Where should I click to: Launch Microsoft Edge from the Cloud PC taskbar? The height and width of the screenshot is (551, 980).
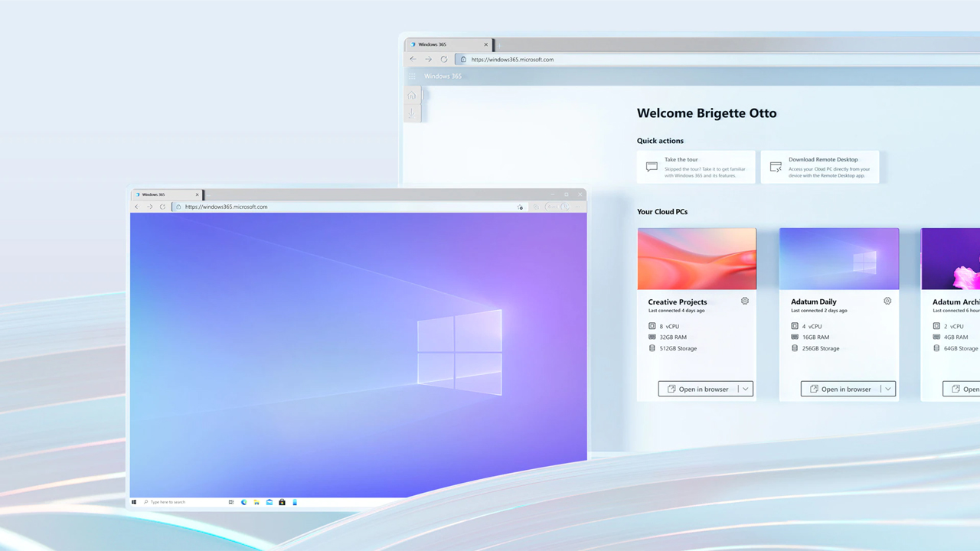(244, 502)
